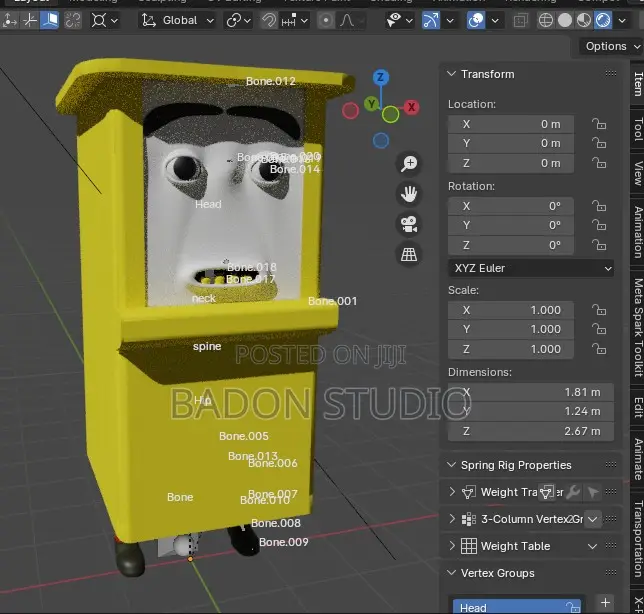
Task: Toggle the lock on Head vertex group
Action: pyautogui.click(x=573, y=607)
